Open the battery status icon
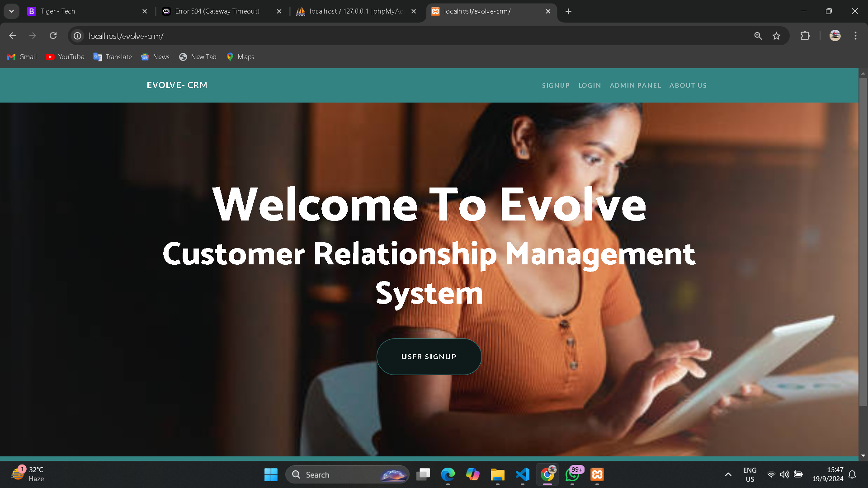 click(798, 474)
